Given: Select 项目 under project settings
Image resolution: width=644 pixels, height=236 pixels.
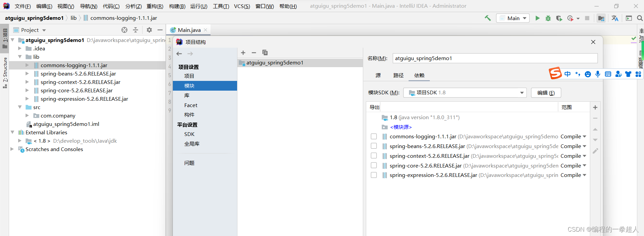Looking at the screenshot, I should pos(189,76).
